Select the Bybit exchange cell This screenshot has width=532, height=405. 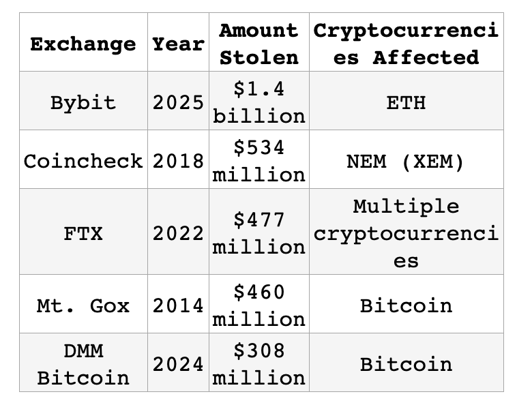tap(83, 102)
